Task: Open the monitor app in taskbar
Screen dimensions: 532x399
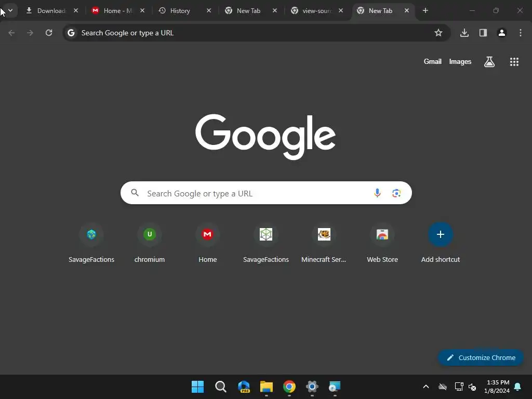Action: [x=335, y=387]
